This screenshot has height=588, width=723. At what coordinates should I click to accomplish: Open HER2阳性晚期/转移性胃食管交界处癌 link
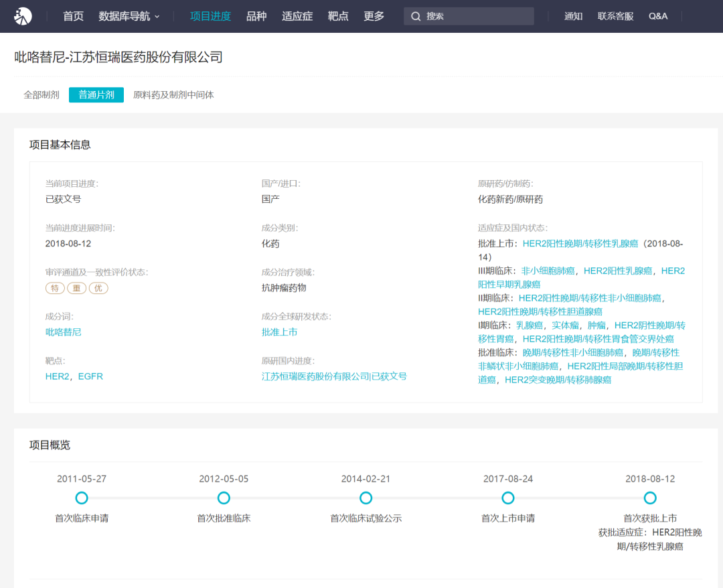click(x=598, y=339)
